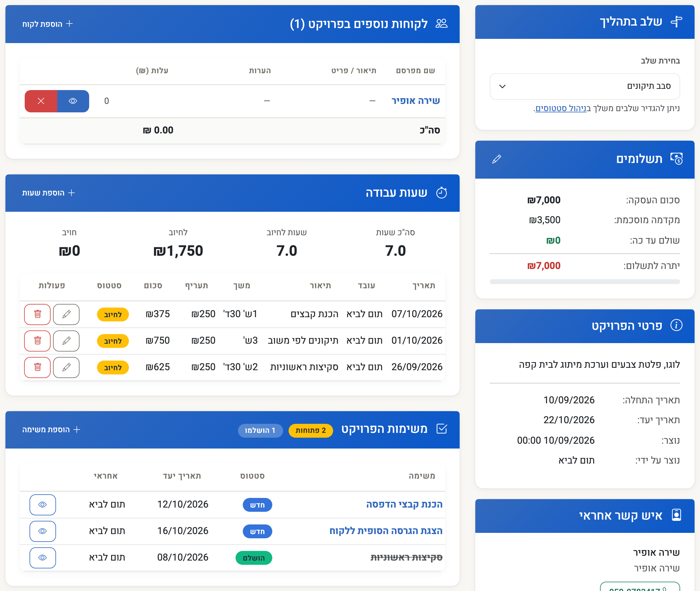Screen dimensions: 700x591
Task: Click the info icon beside פרטי הפרויקט
Action: coord(676,325)
